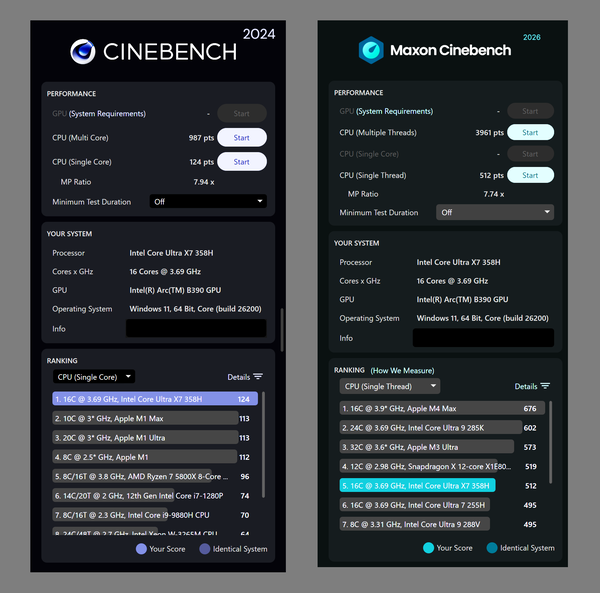The width and height of the screenshot is (600, 593).
Task: Select the Apple M4 Max ranking entry
Action: [x=442, y=408]
